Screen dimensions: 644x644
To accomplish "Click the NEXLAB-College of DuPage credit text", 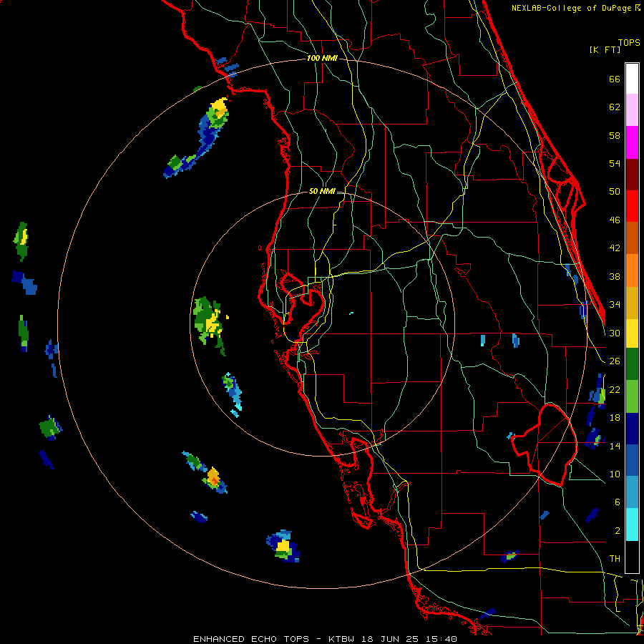I will pyautogui.click(x=571, y=8).
